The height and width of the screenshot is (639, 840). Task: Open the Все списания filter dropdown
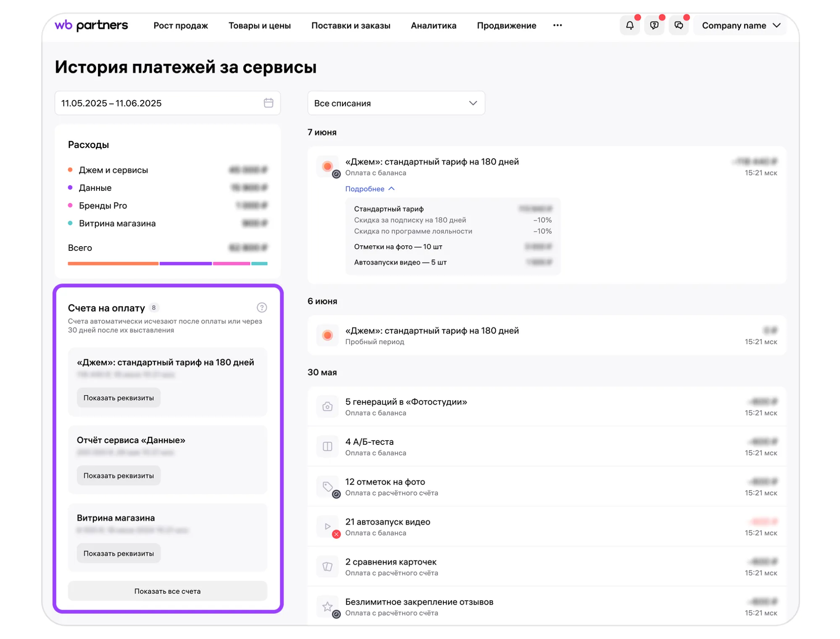396,103
